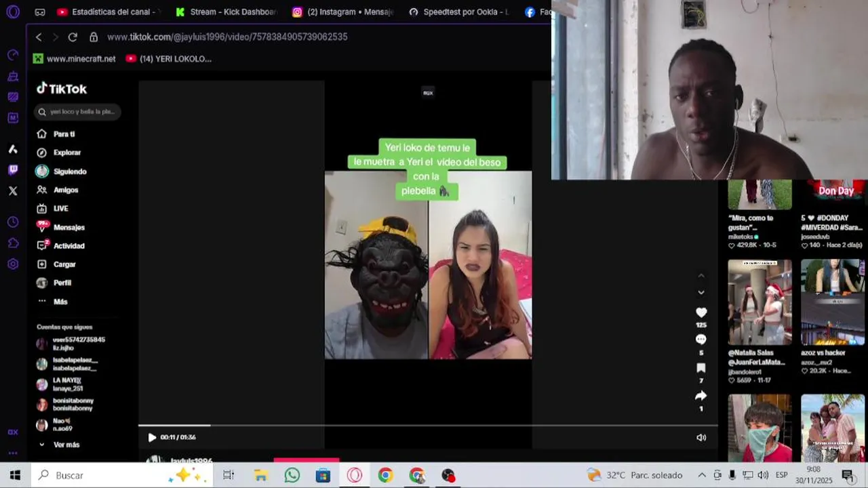Open X in Opera sidebar

(x=13, y=191)
